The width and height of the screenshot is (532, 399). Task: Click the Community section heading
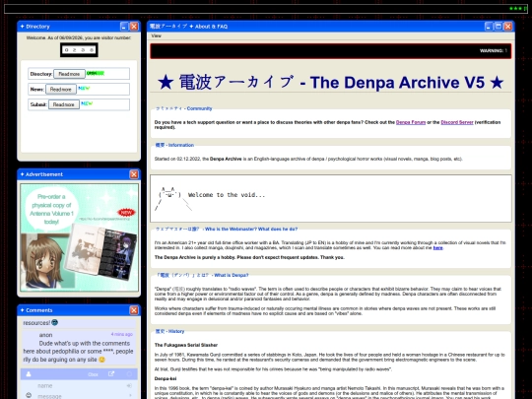tap(183, 108)
